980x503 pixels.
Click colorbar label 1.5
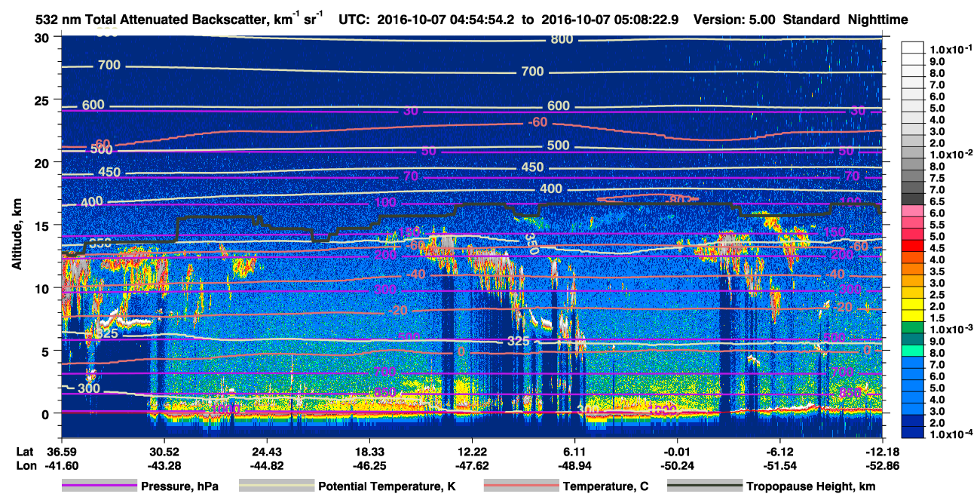[937, 318]
